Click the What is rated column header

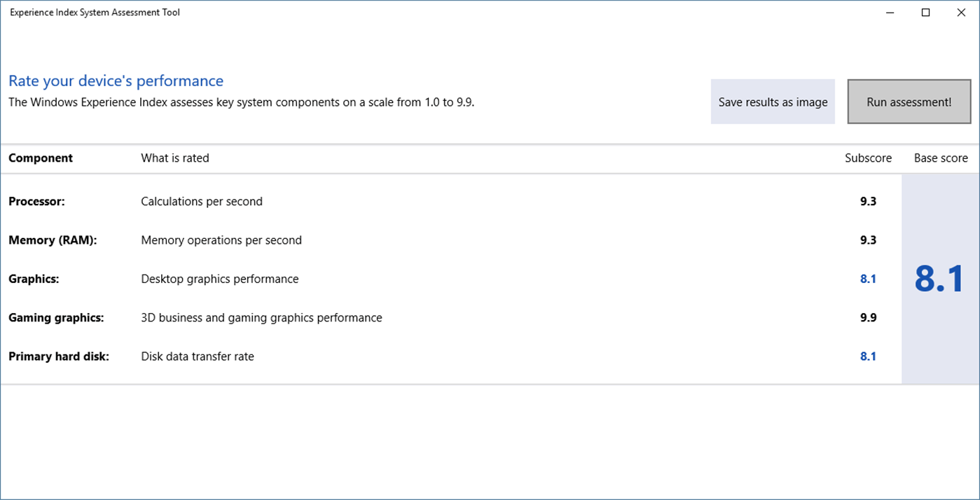click(x=175, y=158)
